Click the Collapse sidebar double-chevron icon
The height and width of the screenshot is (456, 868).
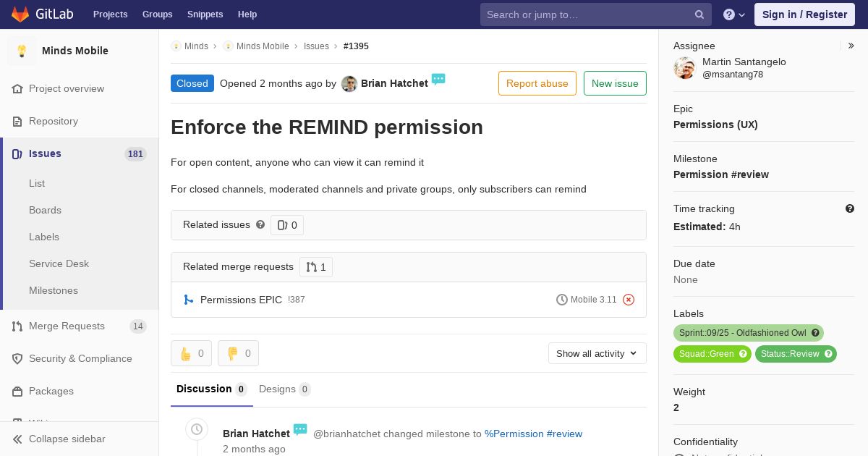tap(17, 439)
